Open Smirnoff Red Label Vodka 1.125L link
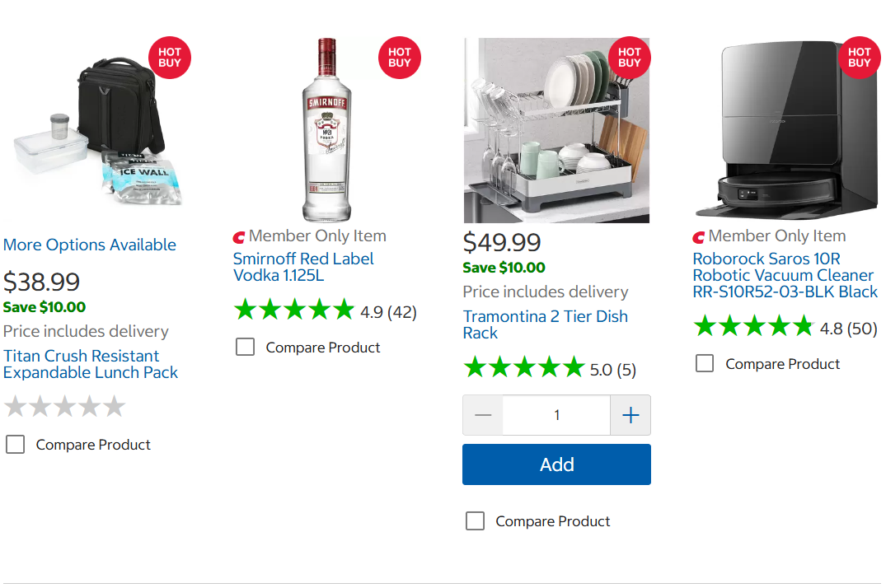 (x=303, y=267)
